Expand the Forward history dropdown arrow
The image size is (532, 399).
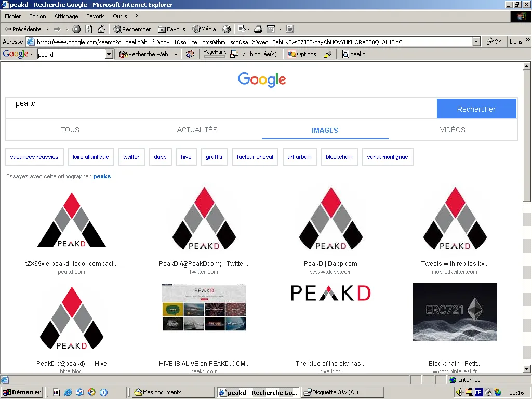66,29
